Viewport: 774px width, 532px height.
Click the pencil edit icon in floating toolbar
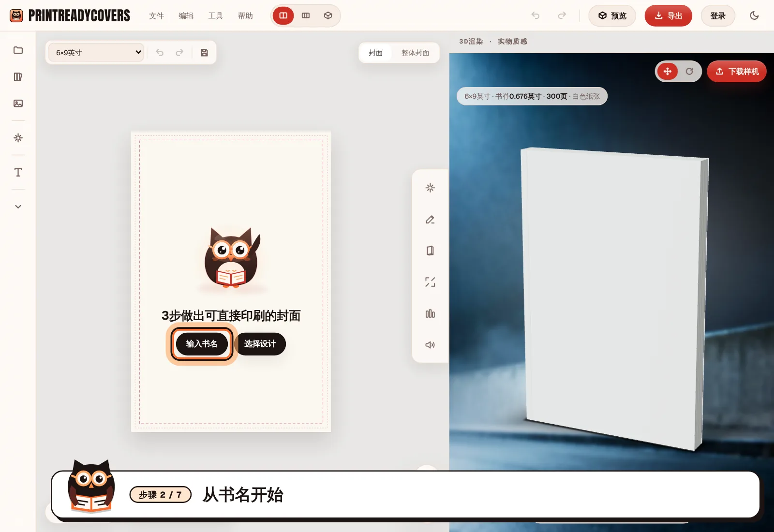[430, 220]
